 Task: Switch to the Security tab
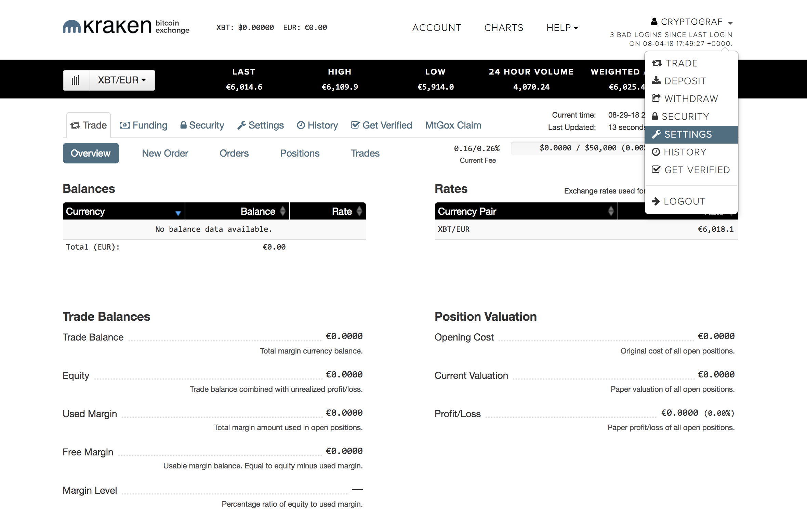coord(202,125)
